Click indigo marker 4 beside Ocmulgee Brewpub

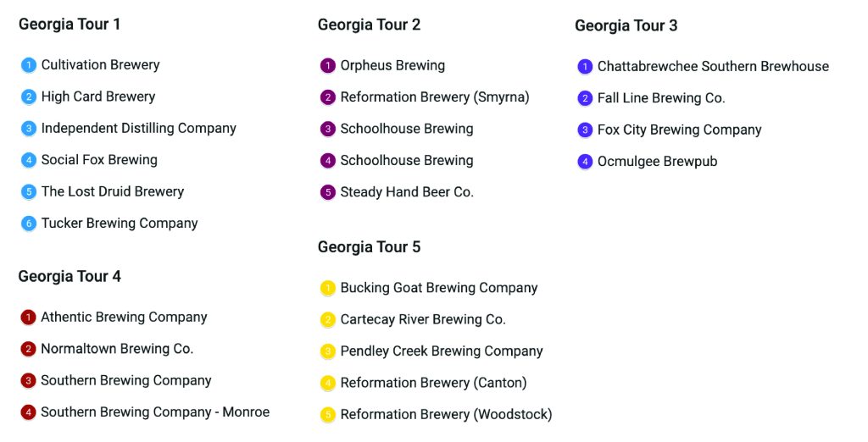pyautogui.click(x=585, y=162)
